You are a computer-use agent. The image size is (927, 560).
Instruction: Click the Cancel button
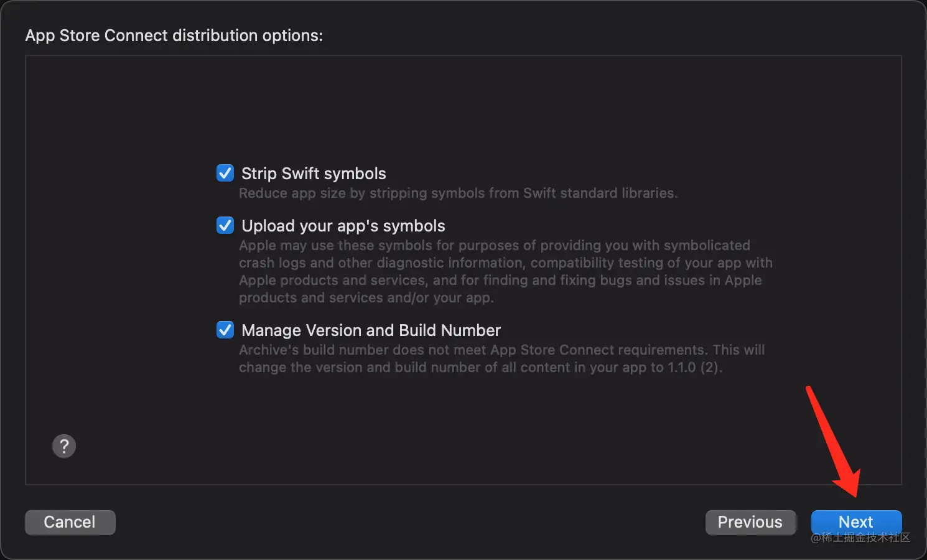click(70, 522)
